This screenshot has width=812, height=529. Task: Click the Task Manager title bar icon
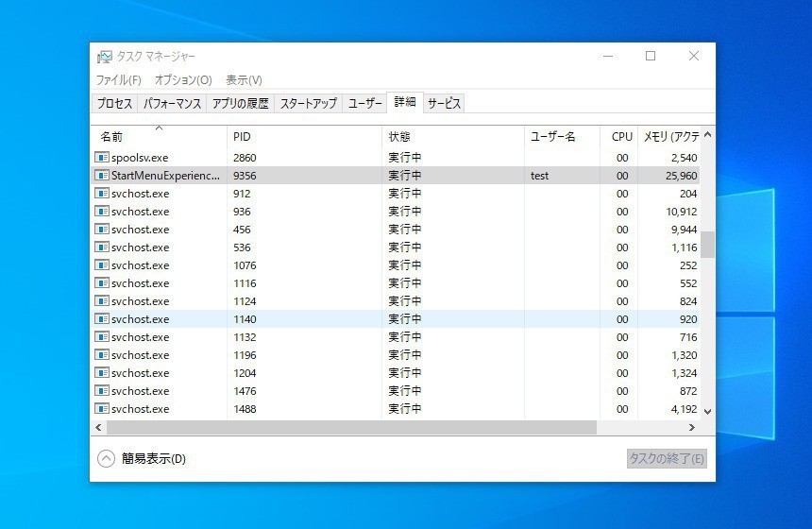(x=104, y=57)
